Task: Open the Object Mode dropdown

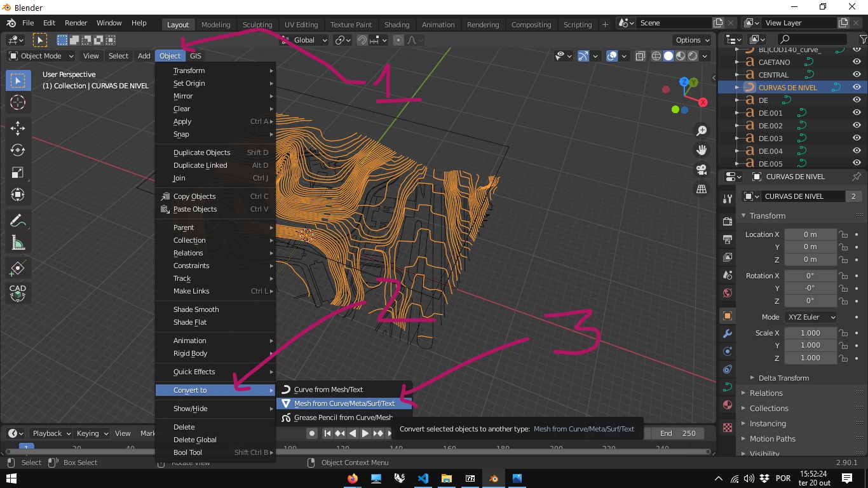Action: coord(41,56)
